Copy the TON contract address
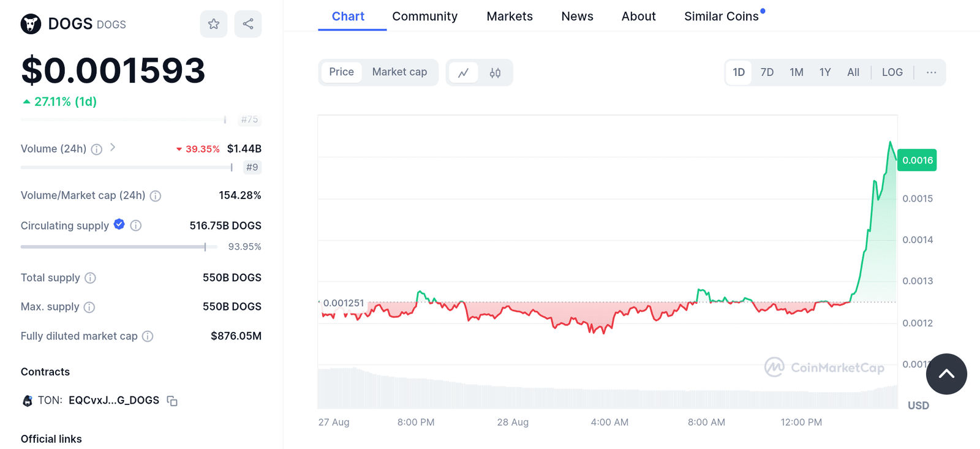This screenshot has height=449, width=980. [x=172, y=401]
